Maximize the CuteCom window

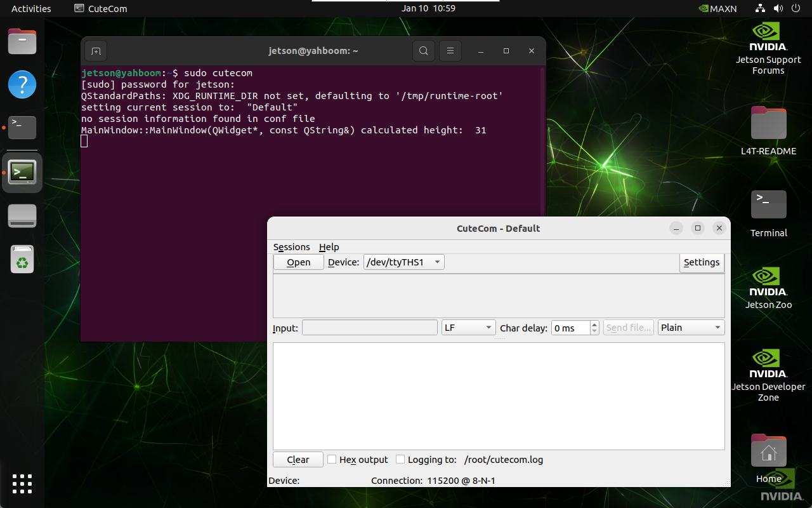(698, 229)
